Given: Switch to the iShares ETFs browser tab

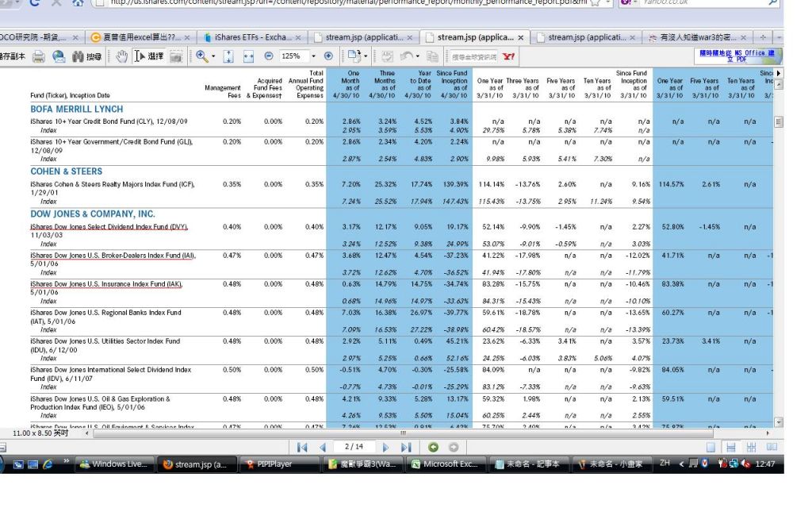Looking at the screenshot, I should [x=252, y=37].
